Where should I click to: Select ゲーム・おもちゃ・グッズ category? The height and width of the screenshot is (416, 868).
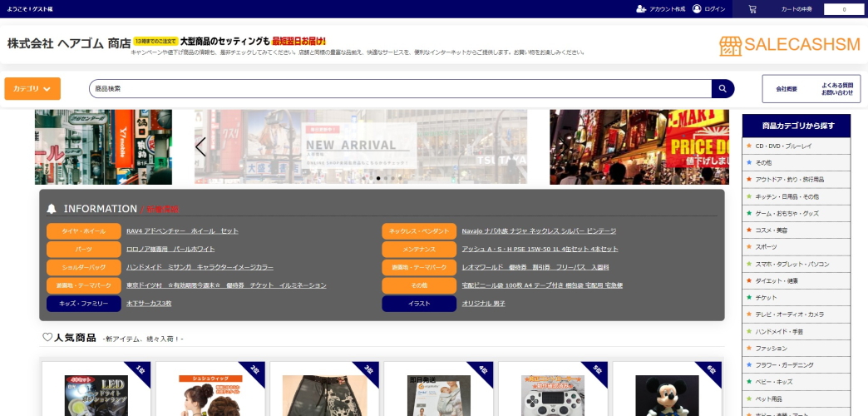tap(787, 213)
